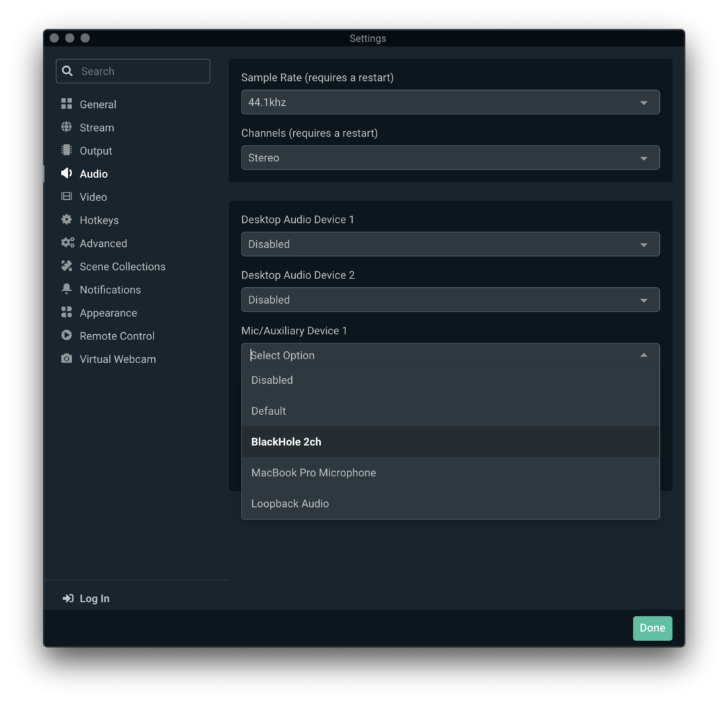The height and width of the screenshot is (704, 728).
Task: Open Desktop Audio Device 1 dropdown
Action: (x=450, y=244)
